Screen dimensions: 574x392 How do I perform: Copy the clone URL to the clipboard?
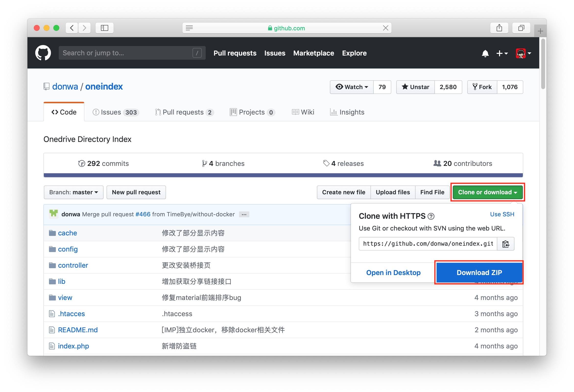coord(505,244)
